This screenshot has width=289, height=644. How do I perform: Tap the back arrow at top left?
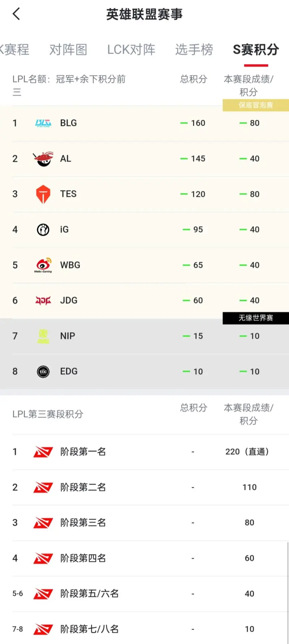(x=15, y=13)
